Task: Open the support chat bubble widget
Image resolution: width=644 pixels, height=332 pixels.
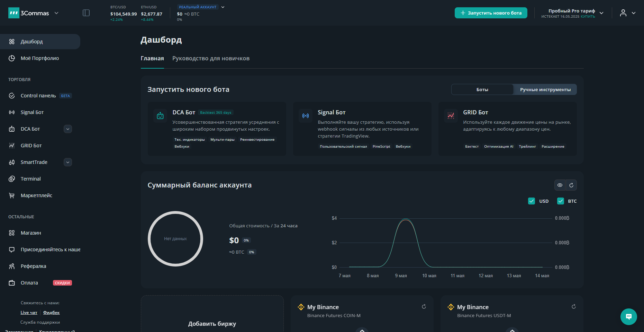Action: point(629,317)
